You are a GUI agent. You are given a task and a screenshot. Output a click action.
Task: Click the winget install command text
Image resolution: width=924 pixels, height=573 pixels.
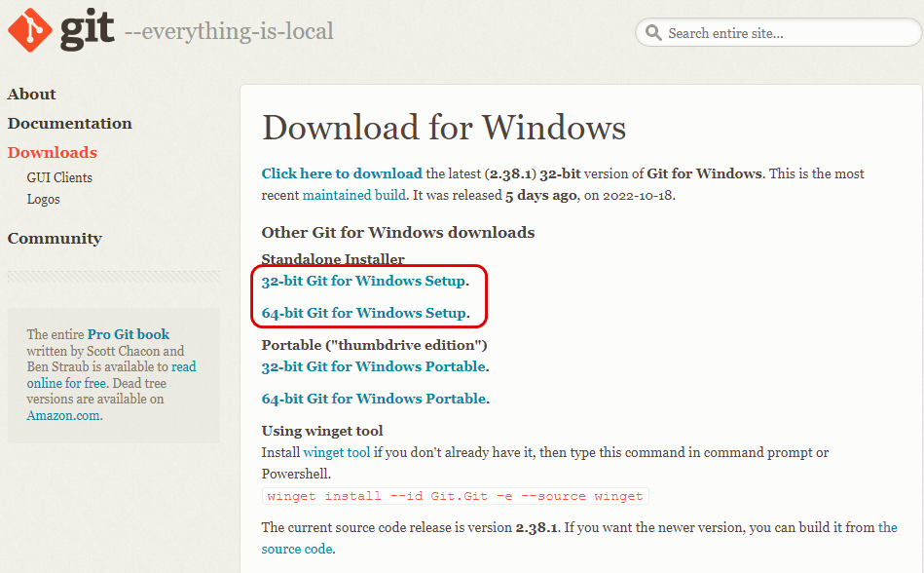tap(455, 496)
